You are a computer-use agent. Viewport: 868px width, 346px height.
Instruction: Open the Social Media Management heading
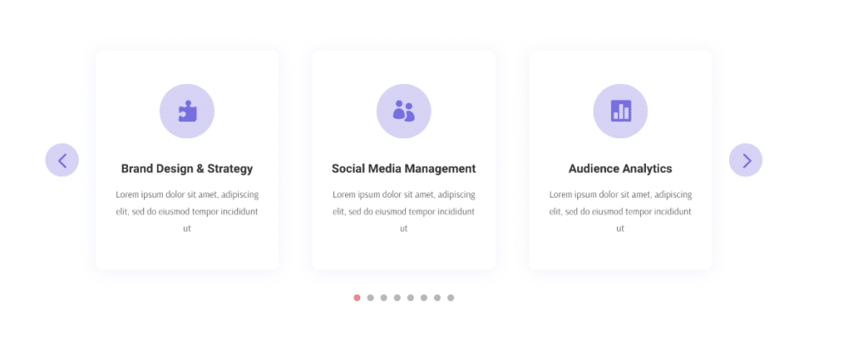click(403, 169)
